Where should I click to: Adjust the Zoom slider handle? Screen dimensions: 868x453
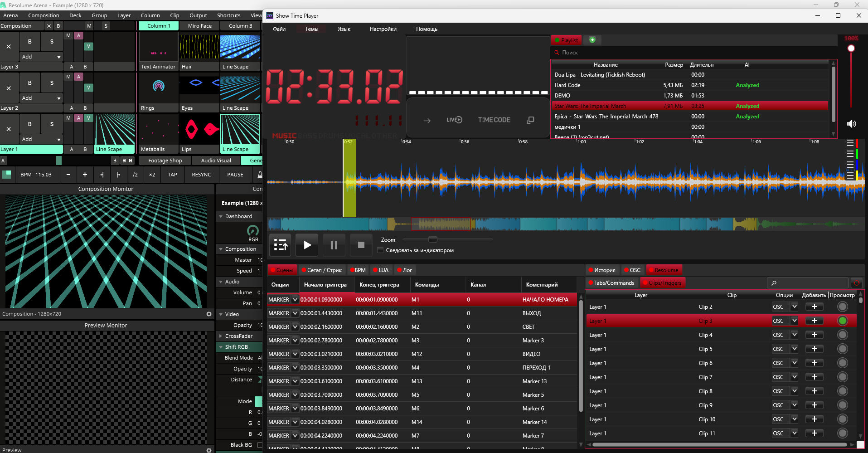point(433,239)
